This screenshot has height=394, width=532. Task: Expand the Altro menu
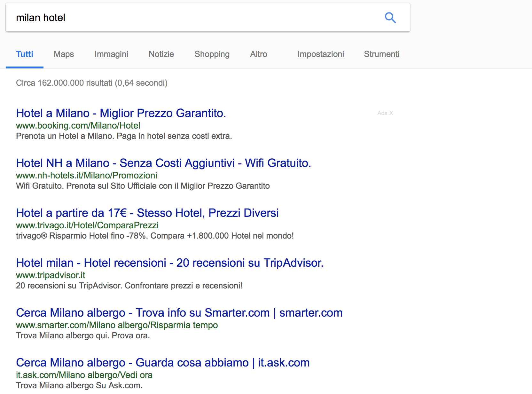coord(259,54)
